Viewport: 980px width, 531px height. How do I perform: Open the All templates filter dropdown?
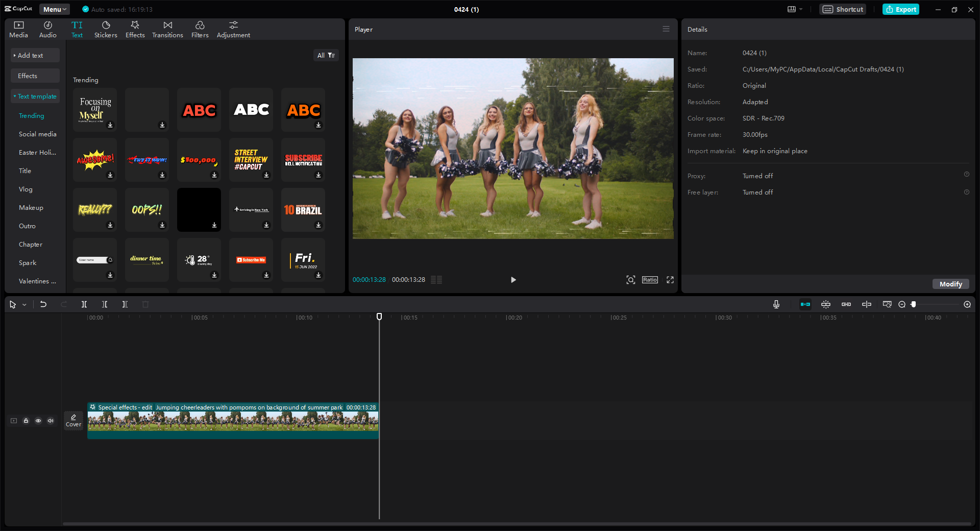click(326, 55)
